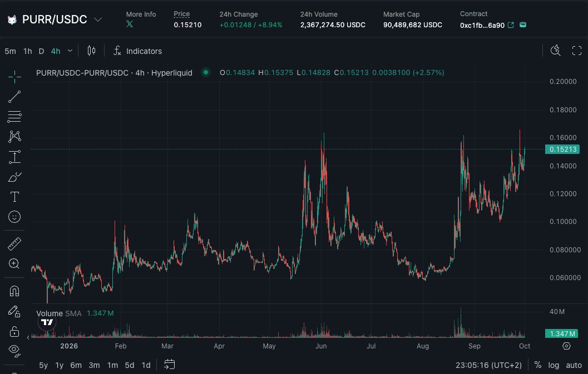Select the Text annotation tool

point(14,197)
